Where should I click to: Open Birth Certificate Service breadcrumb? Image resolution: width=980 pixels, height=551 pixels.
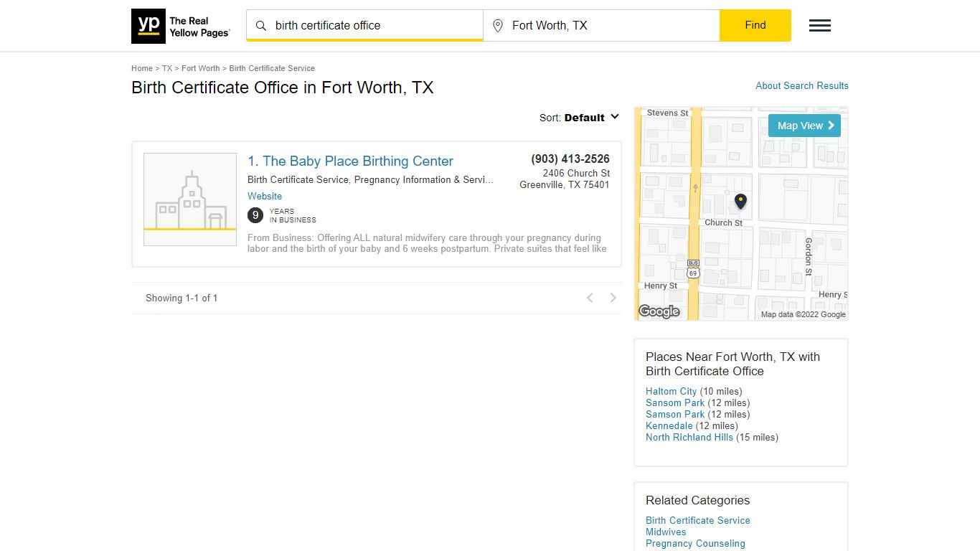[x=272, y=68]
